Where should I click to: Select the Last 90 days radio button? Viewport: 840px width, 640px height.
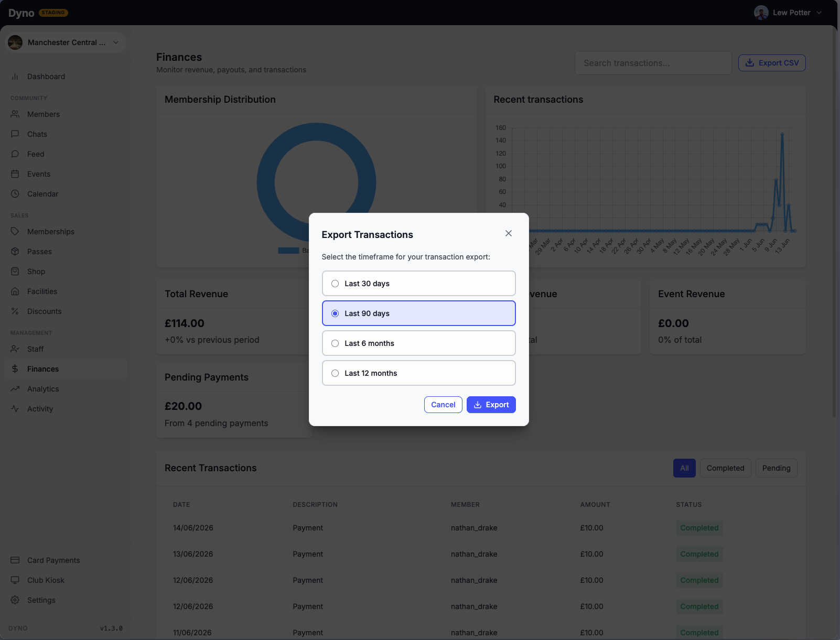[335, 313]
